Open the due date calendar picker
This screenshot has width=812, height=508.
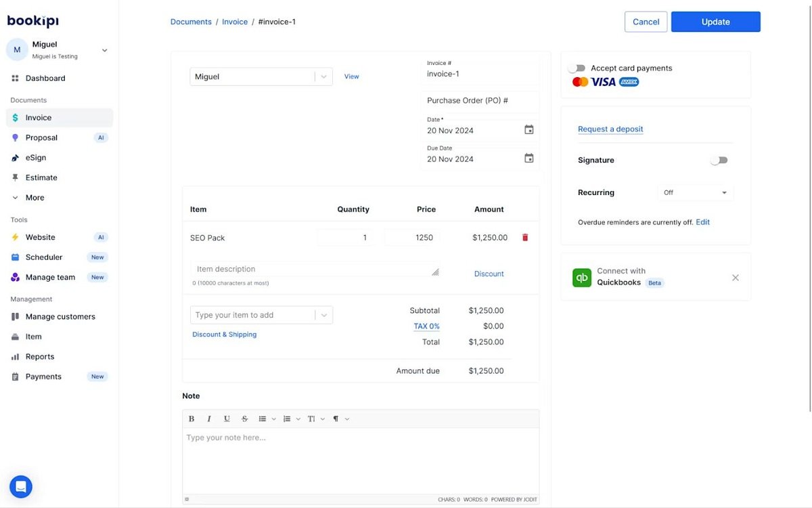[x=530, y=158]
